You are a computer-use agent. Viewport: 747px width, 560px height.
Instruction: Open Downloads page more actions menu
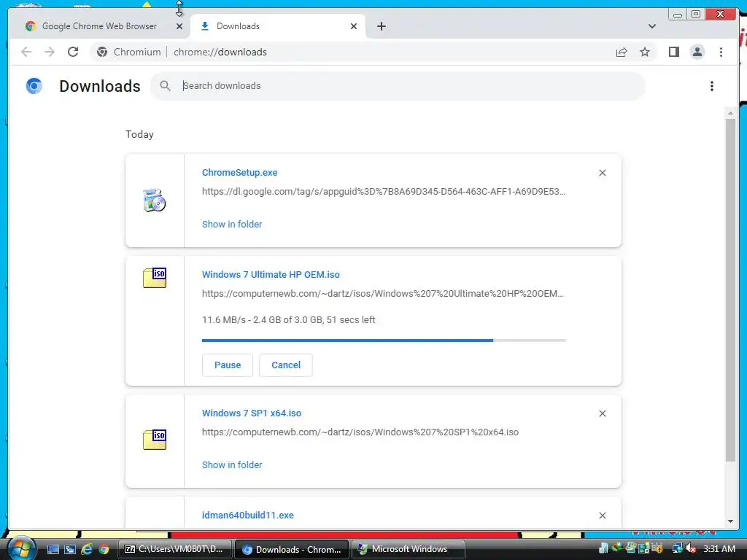pos(712,86)
